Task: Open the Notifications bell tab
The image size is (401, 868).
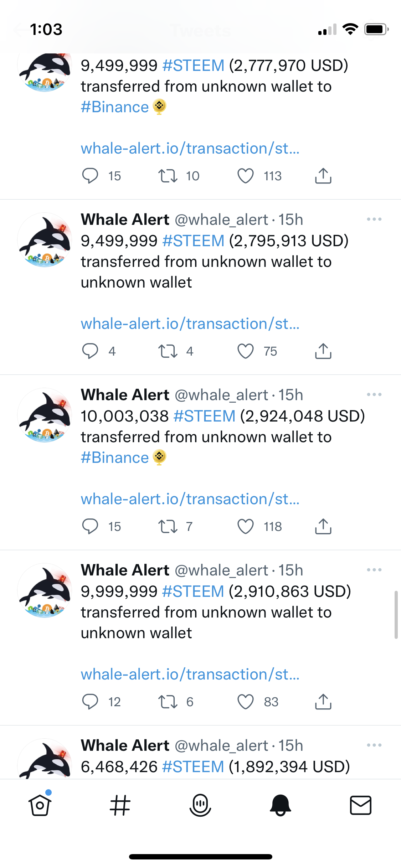Action: (x=281, y=805)
